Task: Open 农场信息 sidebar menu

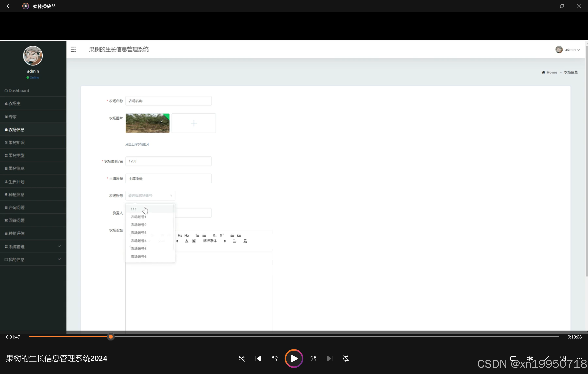Action: 33,130
